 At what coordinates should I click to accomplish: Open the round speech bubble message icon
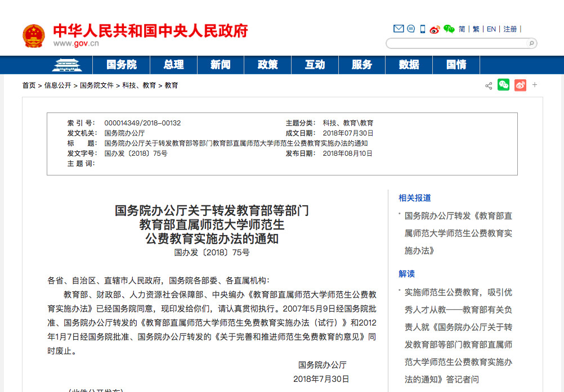pyautogui.click(x=411, y=29)
